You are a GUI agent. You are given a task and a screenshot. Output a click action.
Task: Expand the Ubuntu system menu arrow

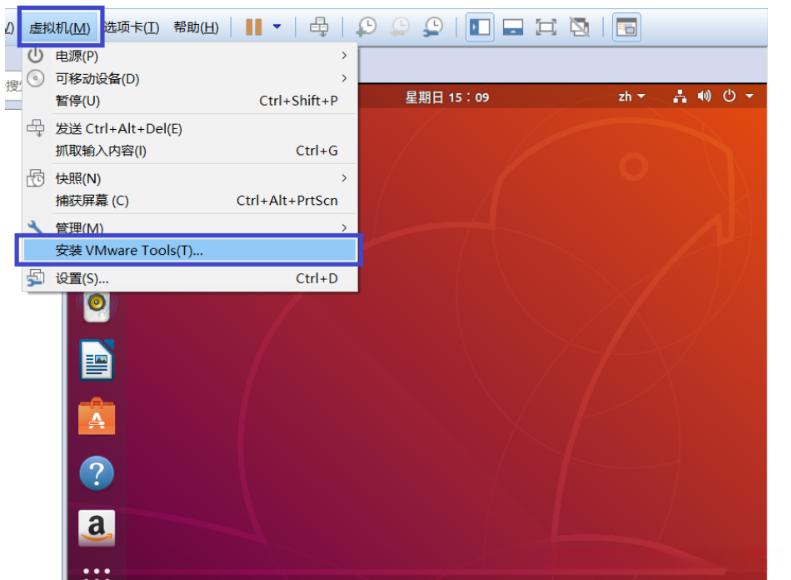(x=750, y=96)
